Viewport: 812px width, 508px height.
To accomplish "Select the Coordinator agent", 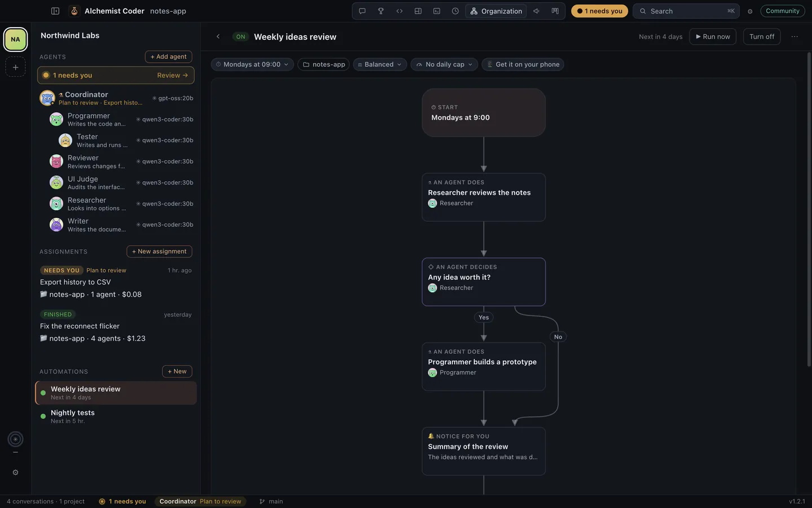I will 116,98.
